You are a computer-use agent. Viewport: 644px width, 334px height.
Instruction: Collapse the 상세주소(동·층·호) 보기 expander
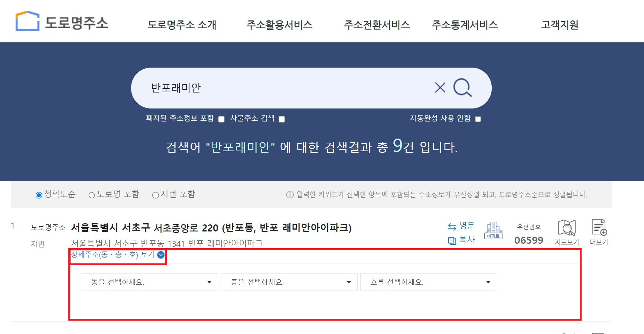click(x=117, y=255)
